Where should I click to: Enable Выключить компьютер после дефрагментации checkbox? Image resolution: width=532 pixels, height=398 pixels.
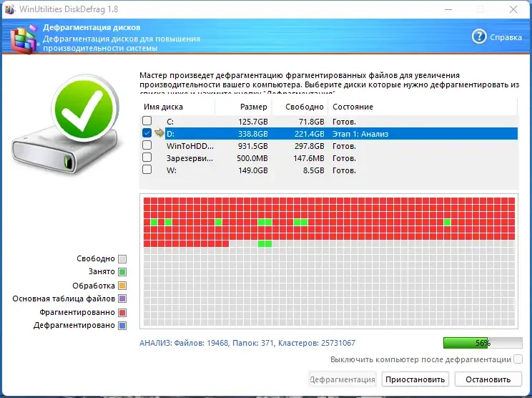click(518, 359)
